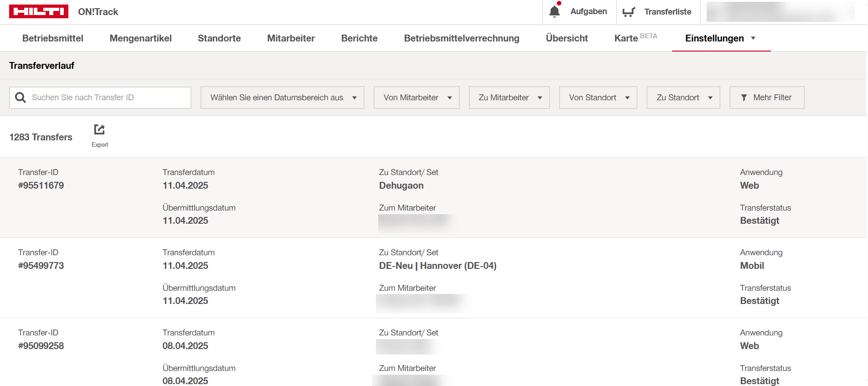
Task: Go to Mengenartikel tab
Action: [x=140, y=38]
